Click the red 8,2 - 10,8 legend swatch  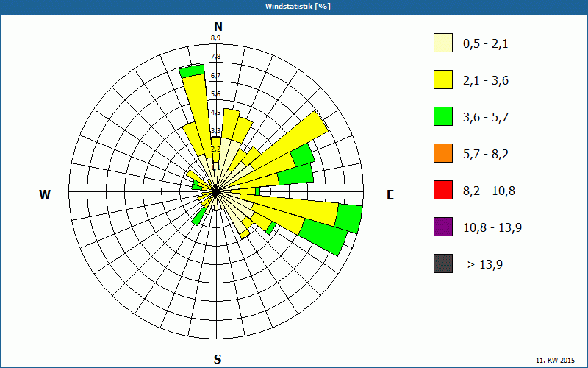coord(443,190)
